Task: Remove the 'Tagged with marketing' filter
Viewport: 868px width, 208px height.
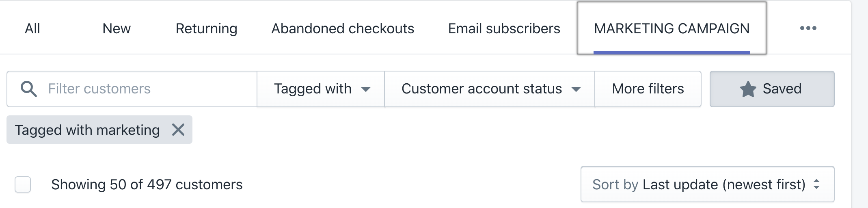Action: click(x=178, y=130)
